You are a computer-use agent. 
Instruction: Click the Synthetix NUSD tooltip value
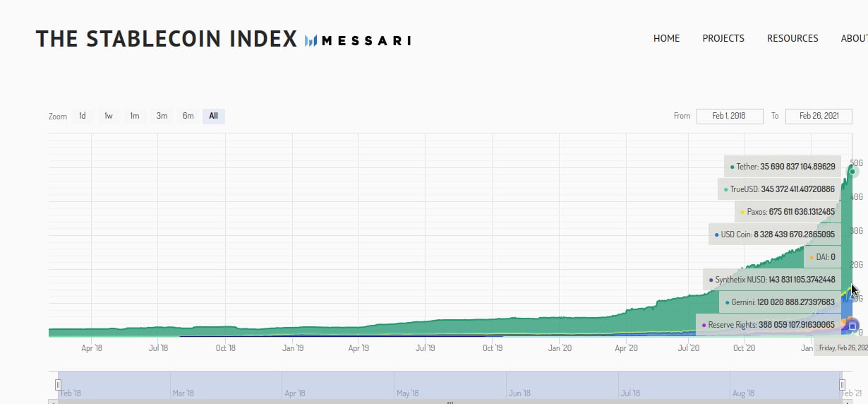[x=802, y=280]
